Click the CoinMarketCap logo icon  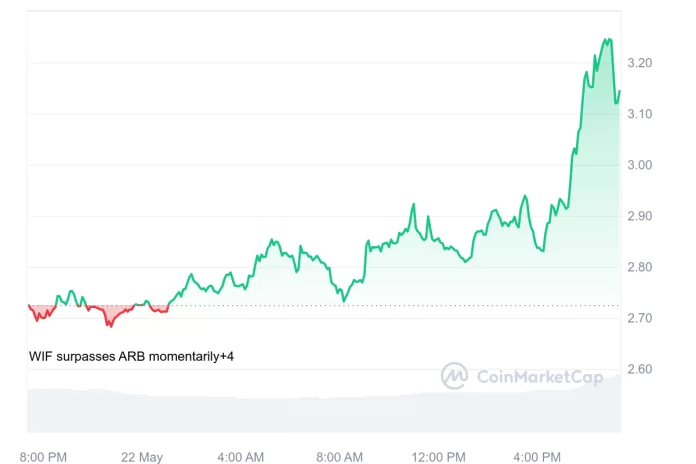[x=455, y=376]
